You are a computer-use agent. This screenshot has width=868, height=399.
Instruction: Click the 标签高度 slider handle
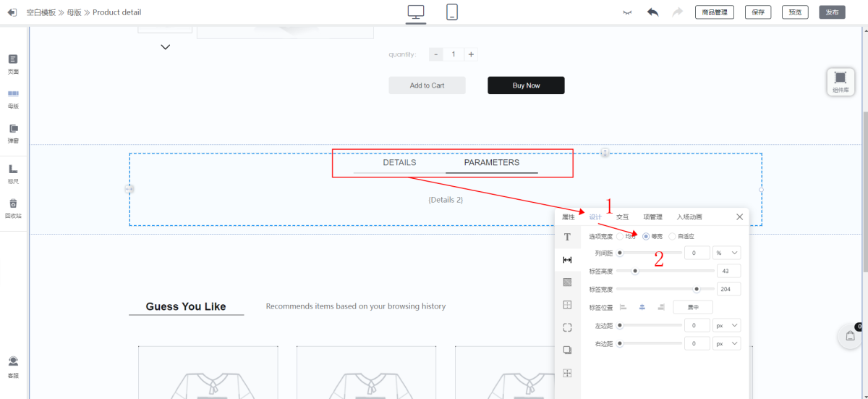click(635, 272)
